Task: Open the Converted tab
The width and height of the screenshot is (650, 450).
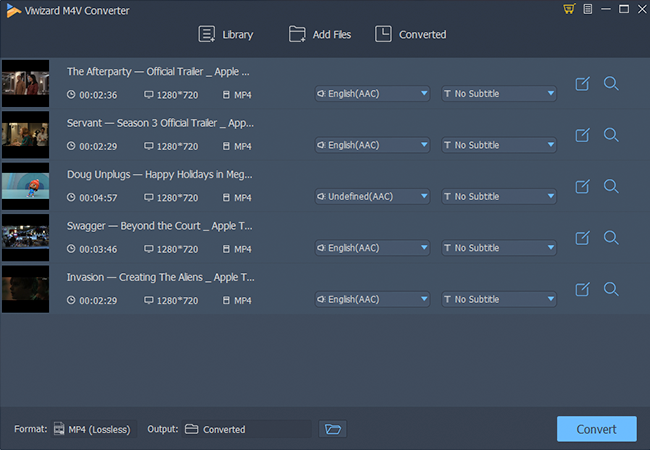Action: click(x=410, y=34)
